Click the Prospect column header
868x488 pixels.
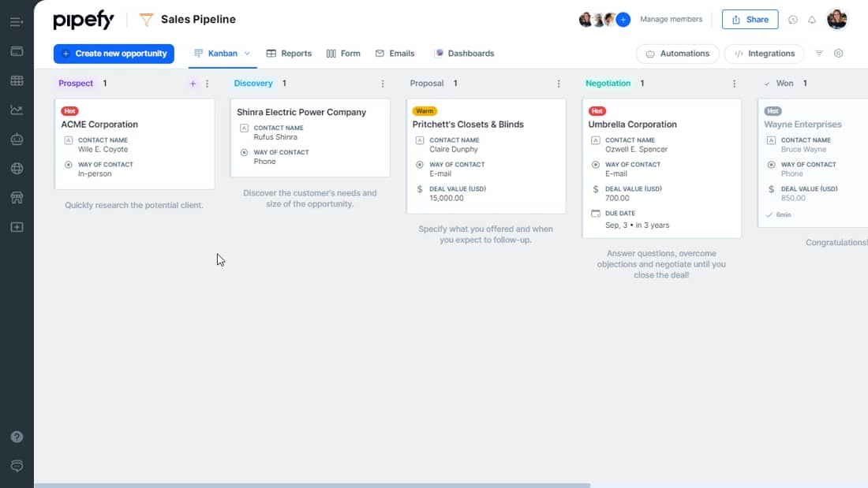[x=76, y=84]
